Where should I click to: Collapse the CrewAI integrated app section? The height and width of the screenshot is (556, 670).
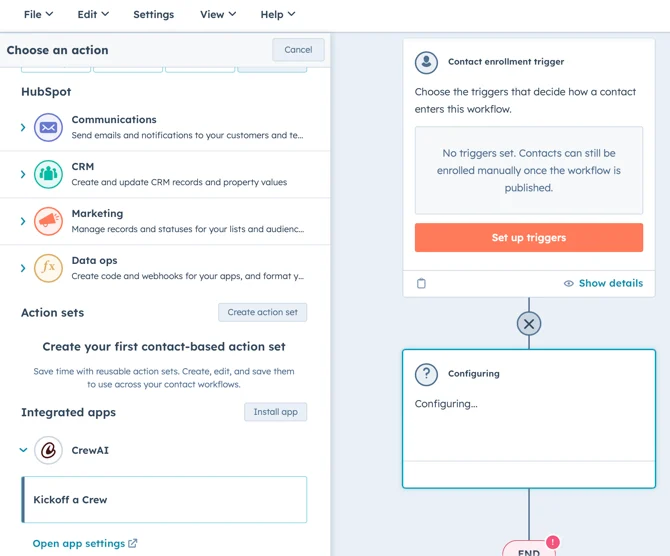(x=23, y=450)
